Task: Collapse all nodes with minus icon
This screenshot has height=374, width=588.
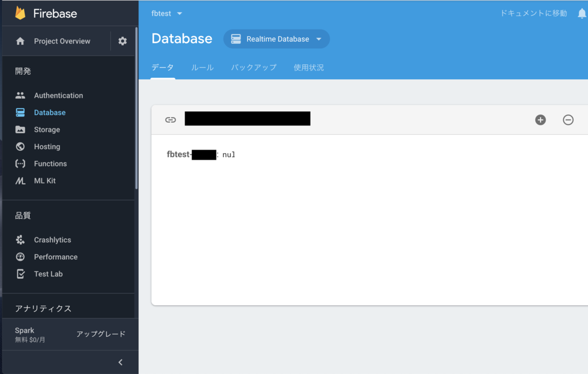Action: pos(568,120)
